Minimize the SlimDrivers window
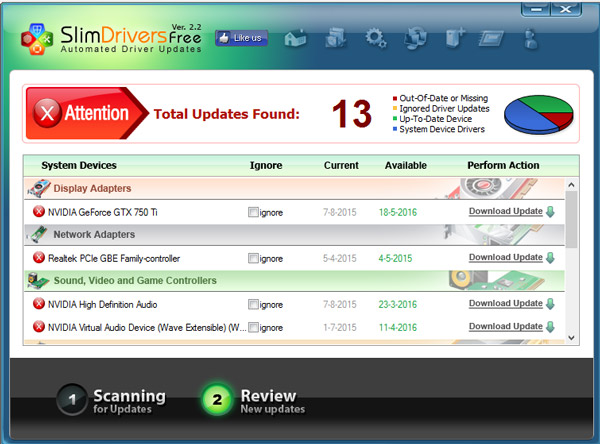Screen dimensions: 600x444 536,9
